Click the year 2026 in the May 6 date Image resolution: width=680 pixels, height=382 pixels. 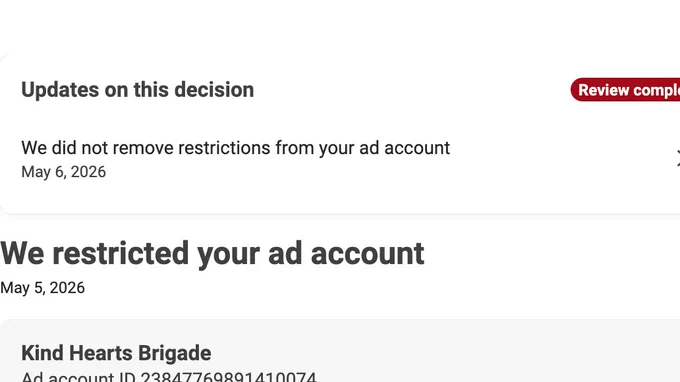click(88, 172)
